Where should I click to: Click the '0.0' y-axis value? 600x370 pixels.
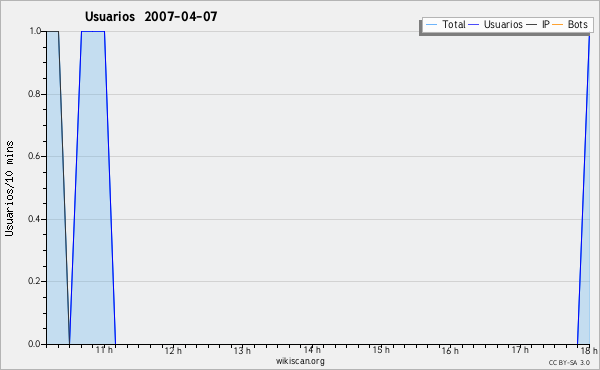(x=34, y=344)
